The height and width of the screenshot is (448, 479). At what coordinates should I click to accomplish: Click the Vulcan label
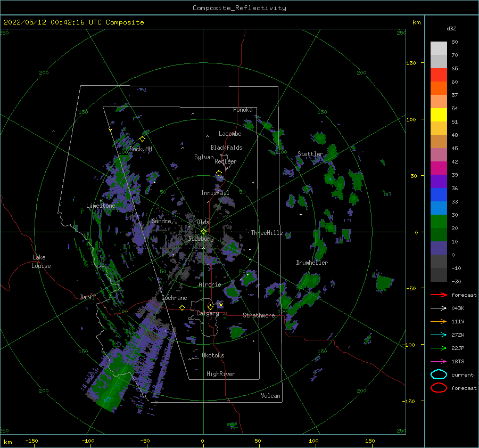pos(271,396)
